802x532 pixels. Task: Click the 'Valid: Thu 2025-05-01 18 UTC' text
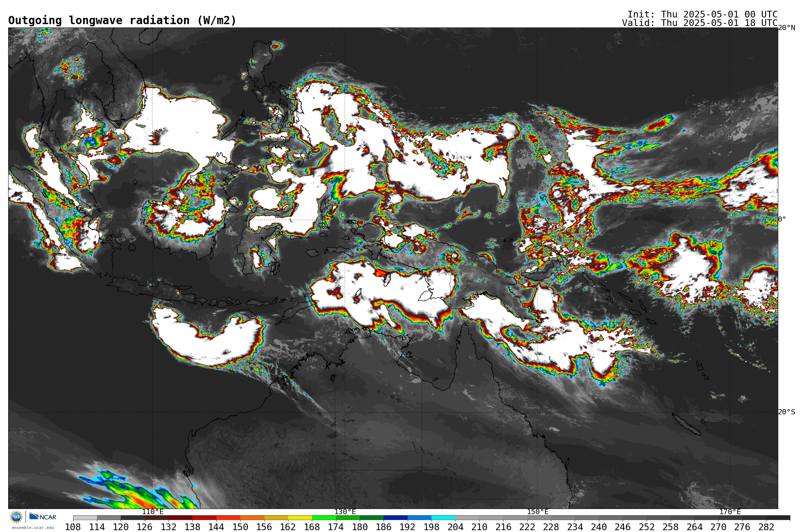pyautogui.click(x=700, y=23)
